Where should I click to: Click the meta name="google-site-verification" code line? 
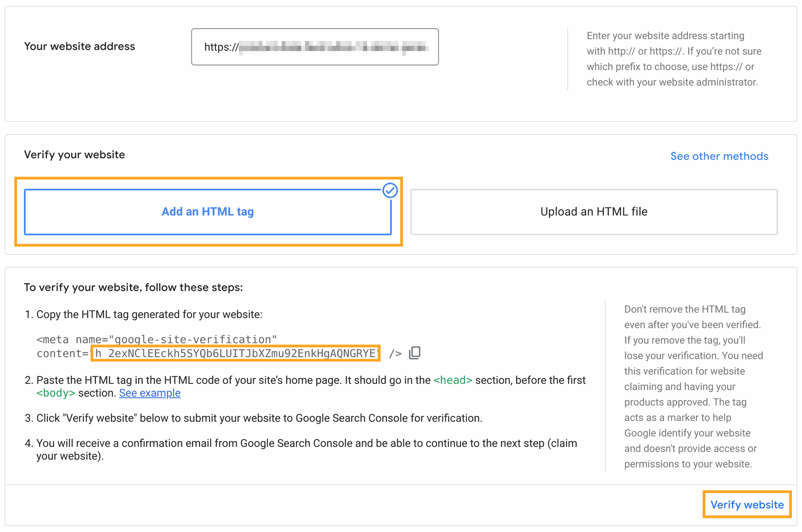[x=157, y=339]
